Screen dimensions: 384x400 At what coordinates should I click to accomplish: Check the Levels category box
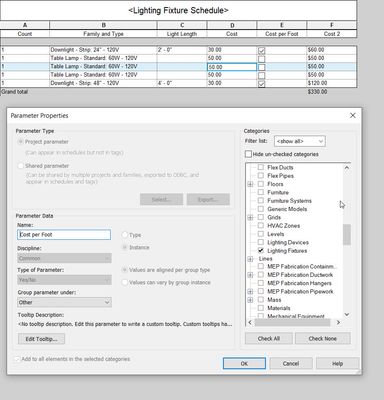coord(261,234)
